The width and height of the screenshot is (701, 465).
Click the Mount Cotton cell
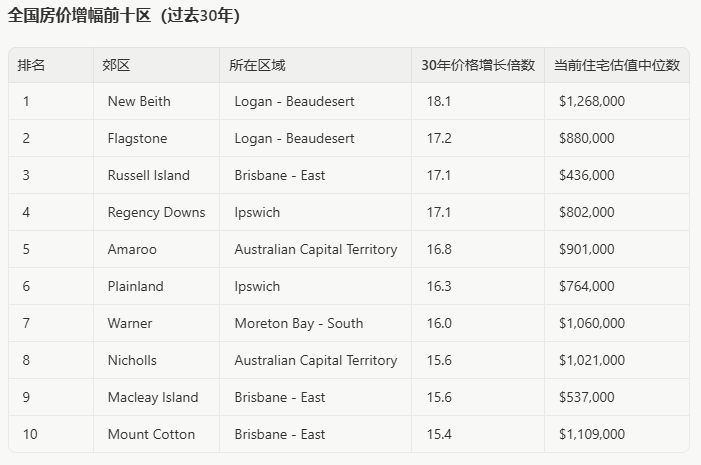click(151, 435)
